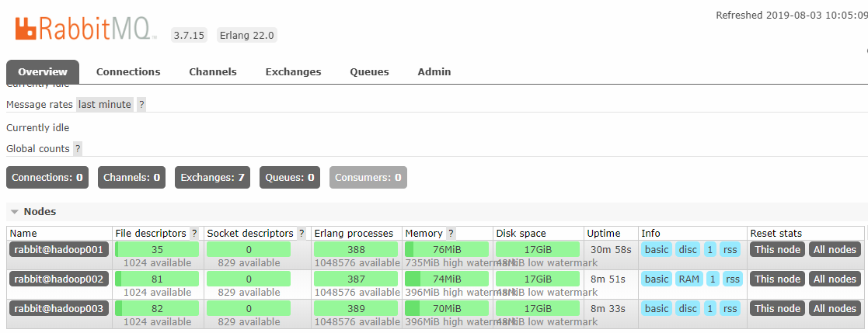This screenshot has width=868, height=333.
Task: Open rabbit@hadoop003 node details
Action: point(59,308)
